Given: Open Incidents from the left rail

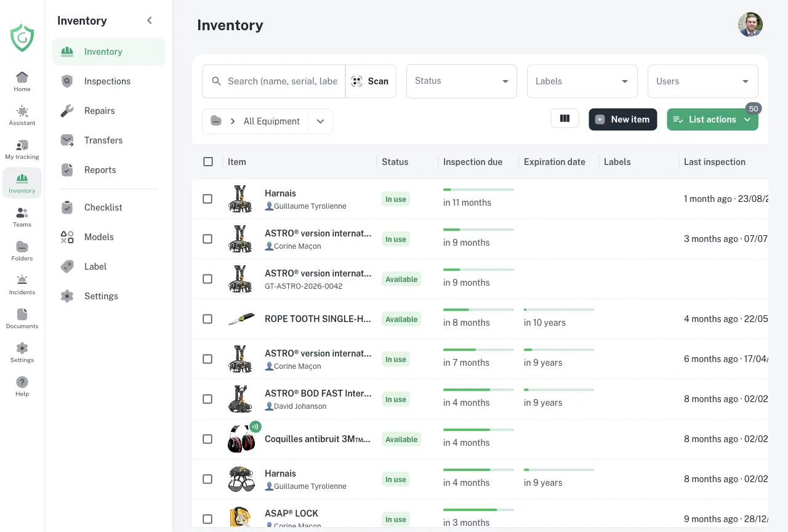Looking at the screenshot, I should point(22,284).
